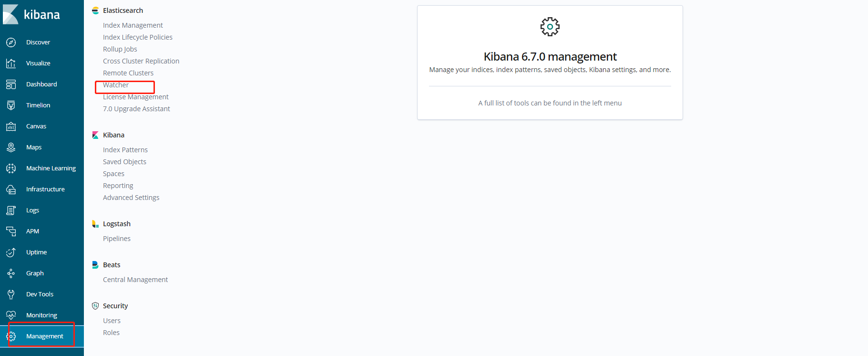Select Timelion in the left nav
The image size is (868, 356).
click(38, 105)
